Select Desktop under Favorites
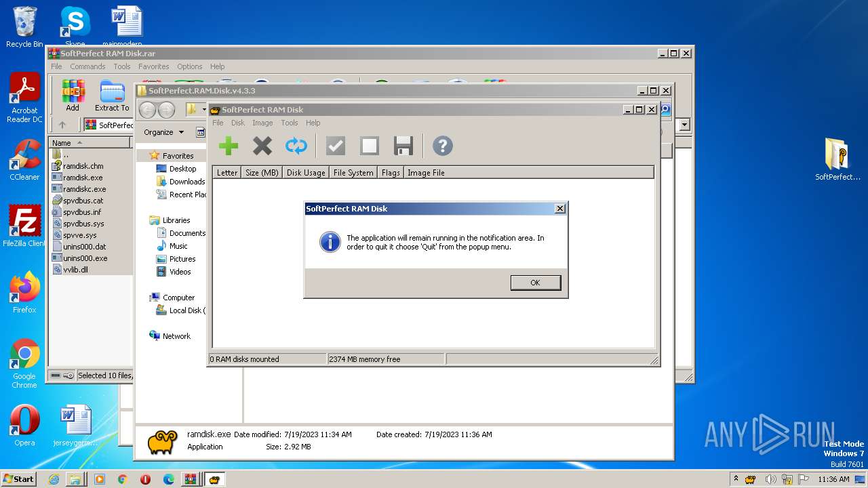The width and height of the screenshot is (868, 488). click(176, 169)
